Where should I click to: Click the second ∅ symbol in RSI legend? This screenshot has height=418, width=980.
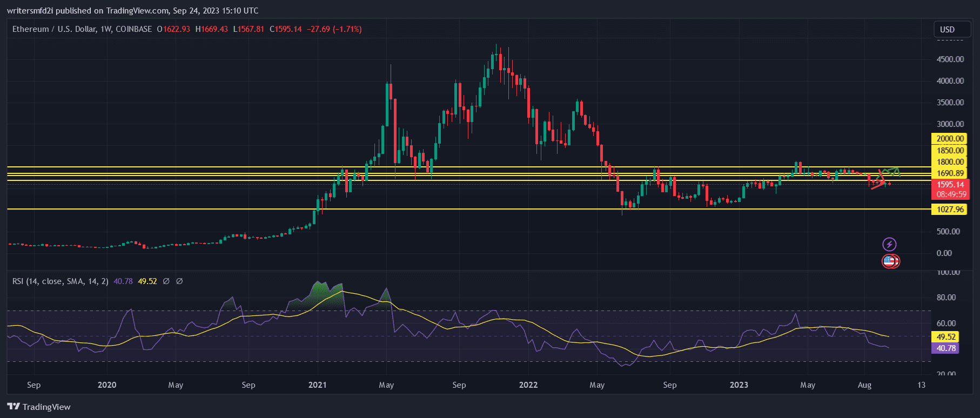coord(179,281)
